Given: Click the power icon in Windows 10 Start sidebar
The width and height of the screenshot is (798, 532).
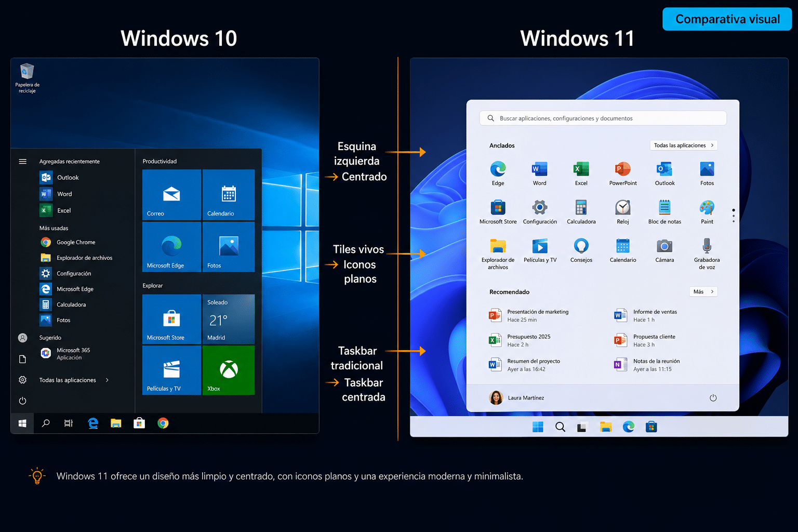Looking at the screenshot, I should (22, 401).
